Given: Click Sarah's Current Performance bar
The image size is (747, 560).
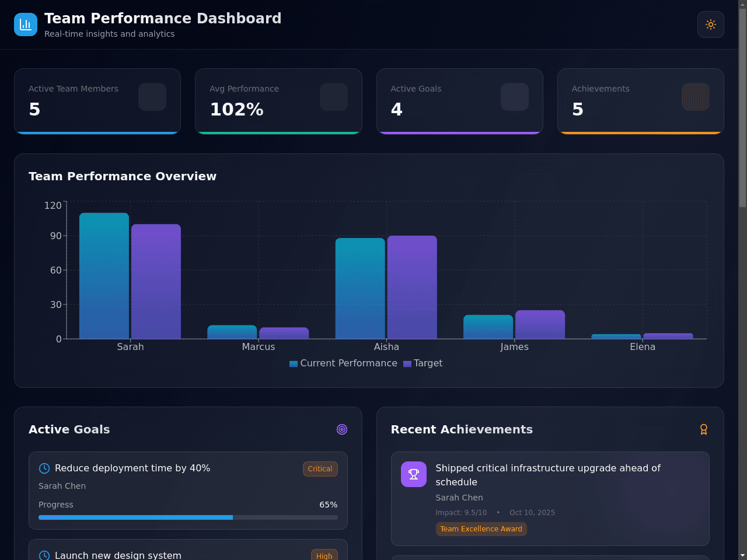Looking at the screenshot, I should pyautogui.click(x=104, y=276).
